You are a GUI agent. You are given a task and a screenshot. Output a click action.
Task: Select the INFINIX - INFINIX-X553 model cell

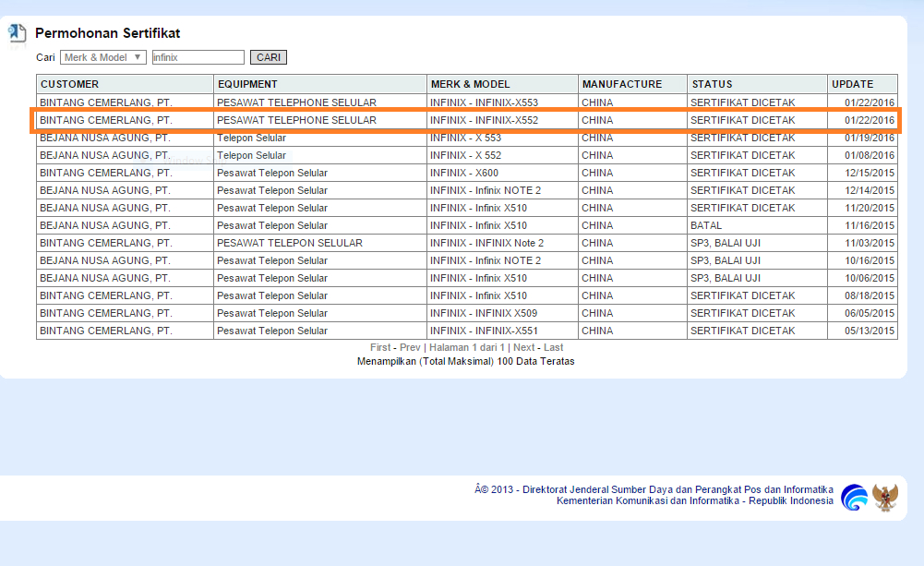tap(502, 102)
